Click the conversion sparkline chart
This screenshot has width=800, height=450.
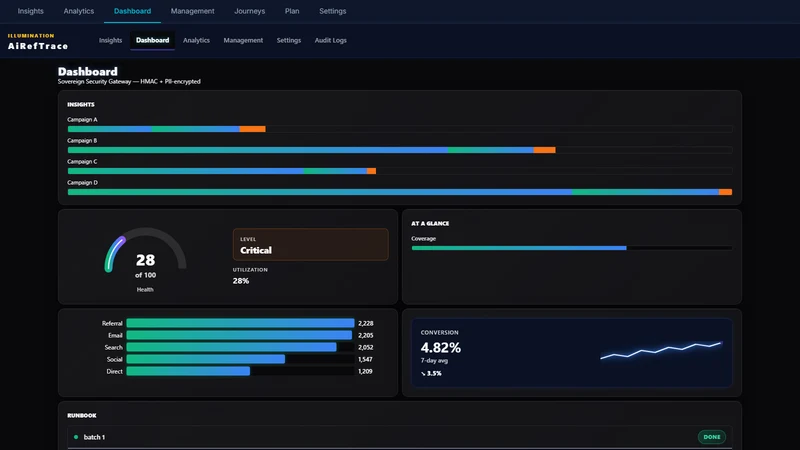[x=661, y=350]
